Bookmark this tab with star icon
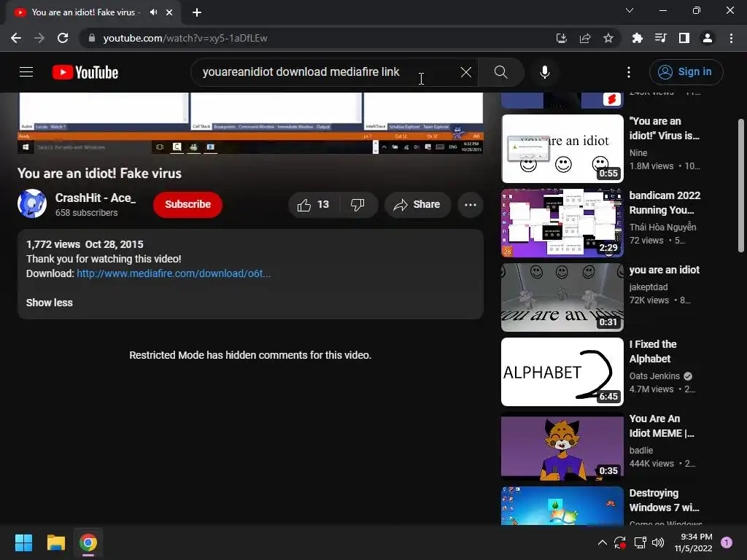This screenshot has width=747, height=560. [608, 38]
